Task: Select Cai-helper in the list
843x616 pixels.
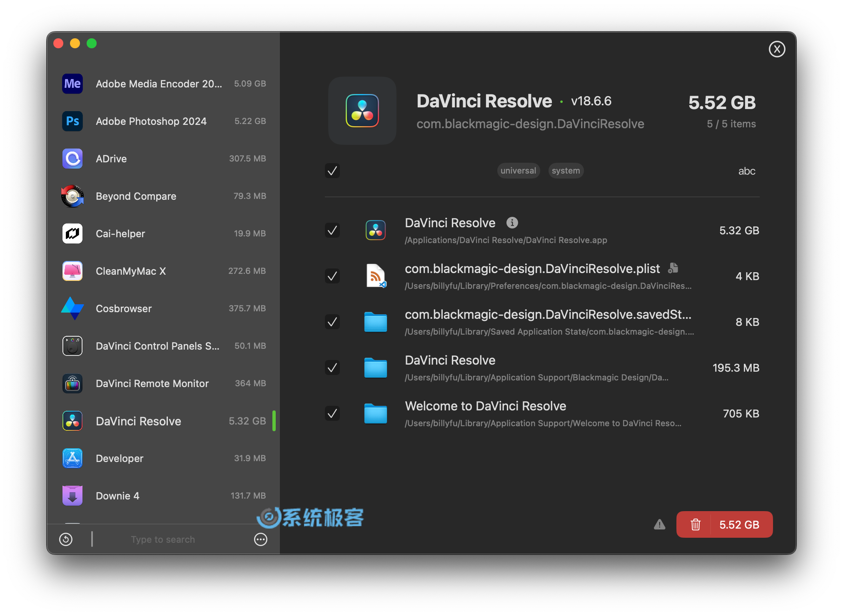Action: (x=163, y=233)
